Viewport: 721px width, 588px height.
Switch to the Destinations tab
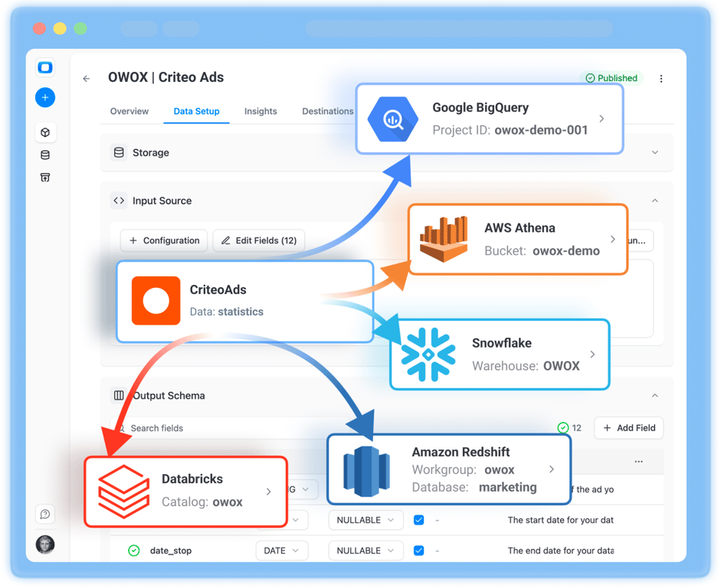coord(328,111)
